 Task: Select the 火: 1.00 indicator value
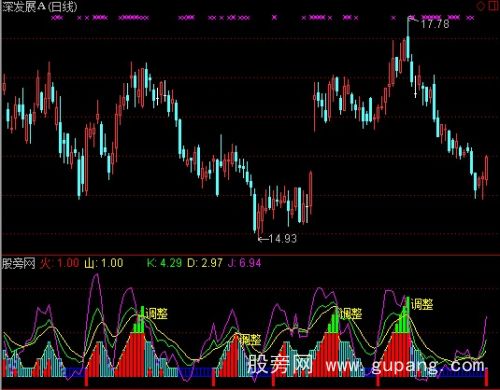tap(60, 263)
